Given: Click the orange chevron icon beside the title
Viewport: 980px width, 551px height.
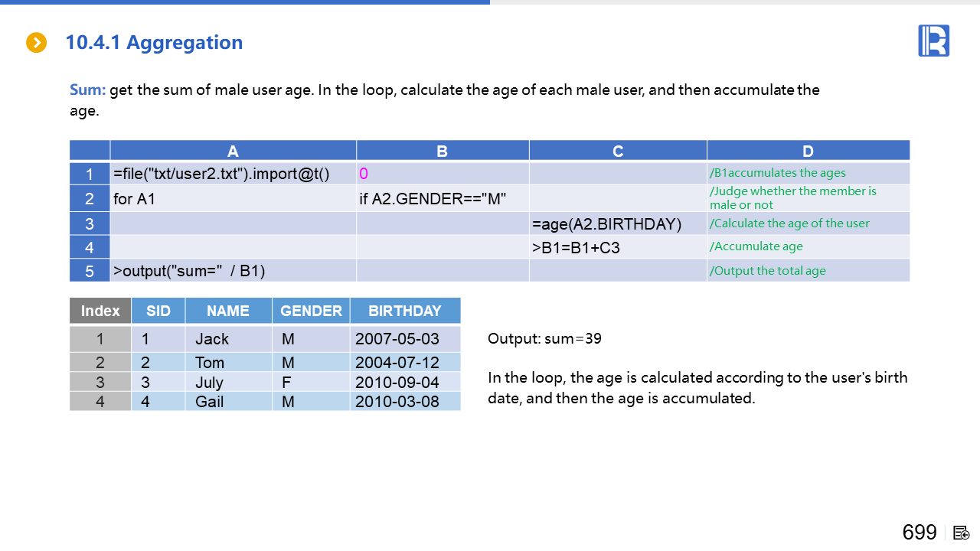Looking at the screenshot, I should (x=36, y=43).
